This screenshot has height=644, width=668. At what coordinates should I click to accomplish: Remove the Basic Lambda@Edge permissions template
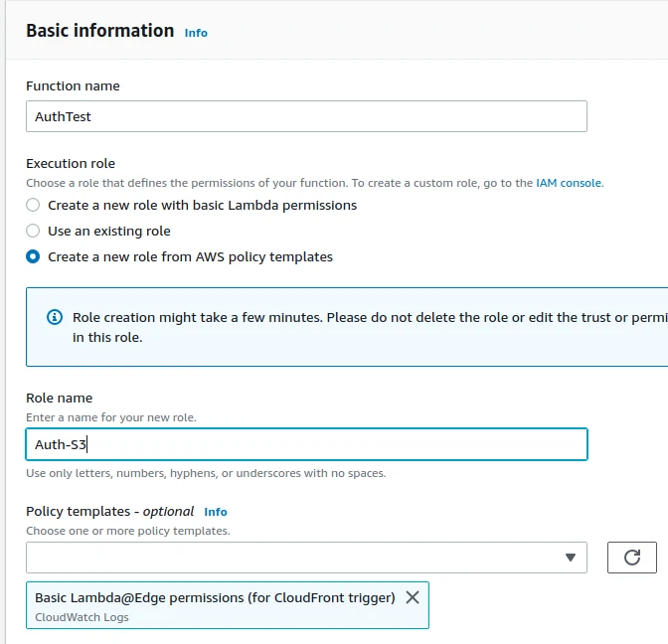tap(413, 597)
